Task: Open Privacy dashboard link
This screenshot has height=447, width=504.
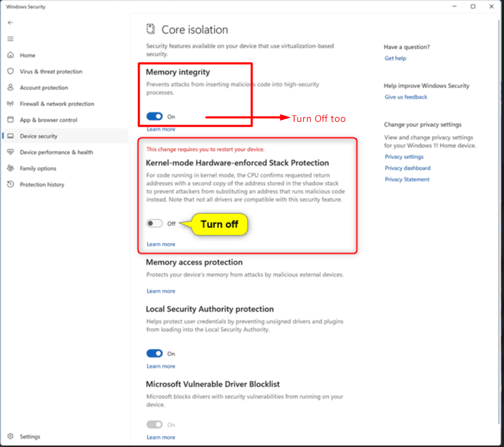Action: coord(408,168)
